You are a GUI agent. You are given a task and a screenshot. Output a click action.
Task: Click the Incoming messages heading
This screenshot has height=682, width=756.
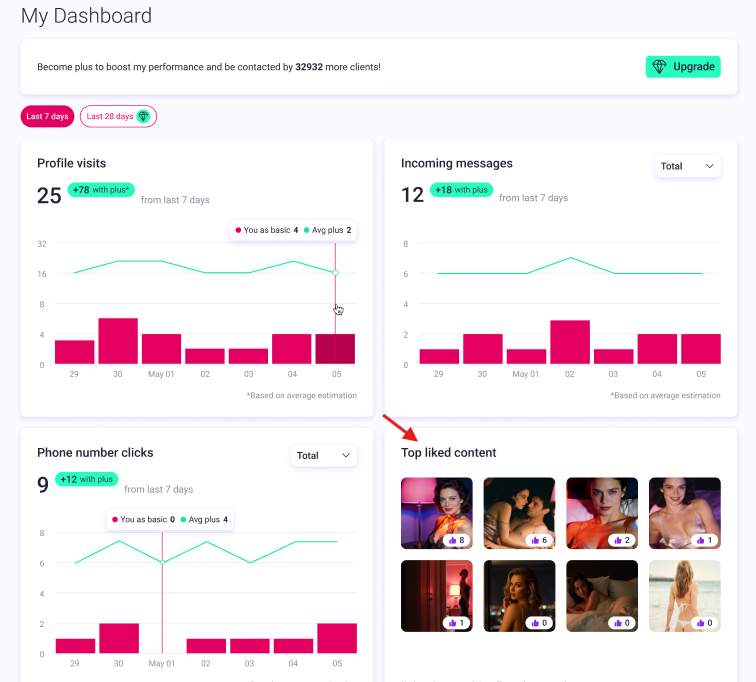(457, 163)
